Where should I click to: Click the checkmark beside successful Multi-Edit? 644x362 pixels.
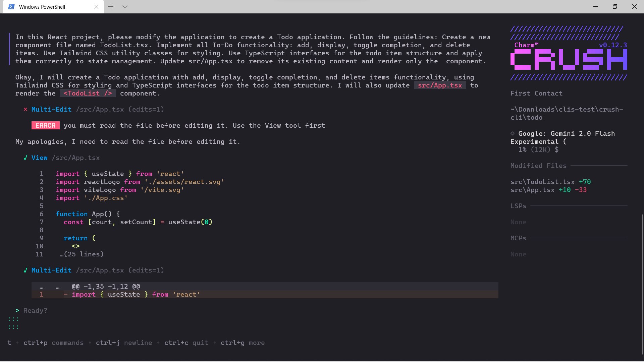[x=25, y=270]
